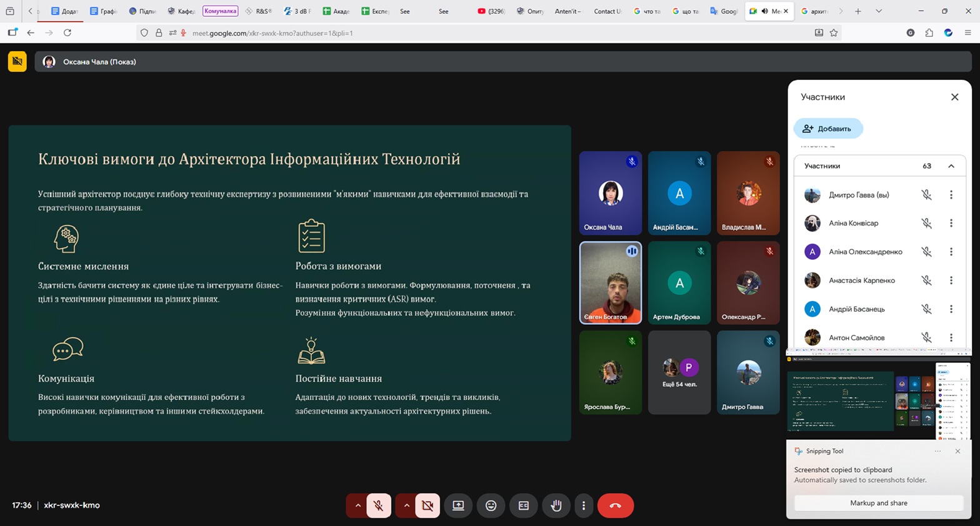The image size is (980, 526).
Task: Open the emoji reactions button
Action: pyautogui.click(x=491, y=505)
